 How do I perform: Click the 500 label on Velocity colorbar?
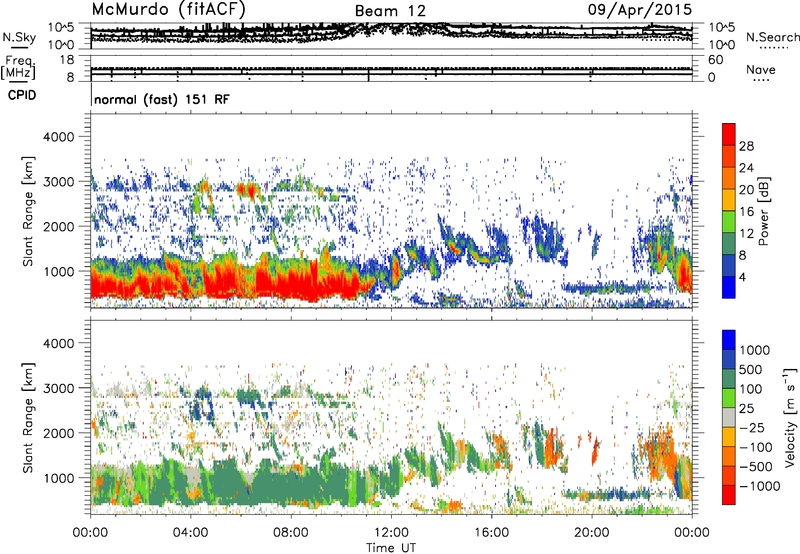click(749, 369)
